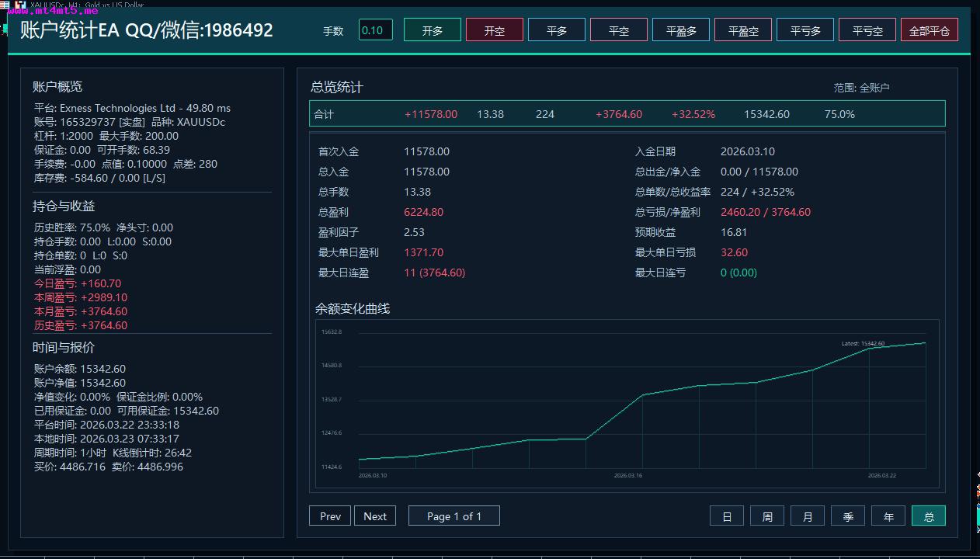Go to previous page with Prev
980x559 pixels.
pyautogui.click(x=330, y=516)
